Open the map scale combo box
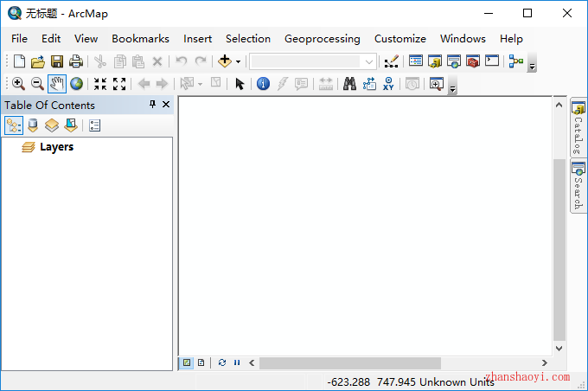Image resolution: width=588 pixels, height=391 pixels. [313, 61]
